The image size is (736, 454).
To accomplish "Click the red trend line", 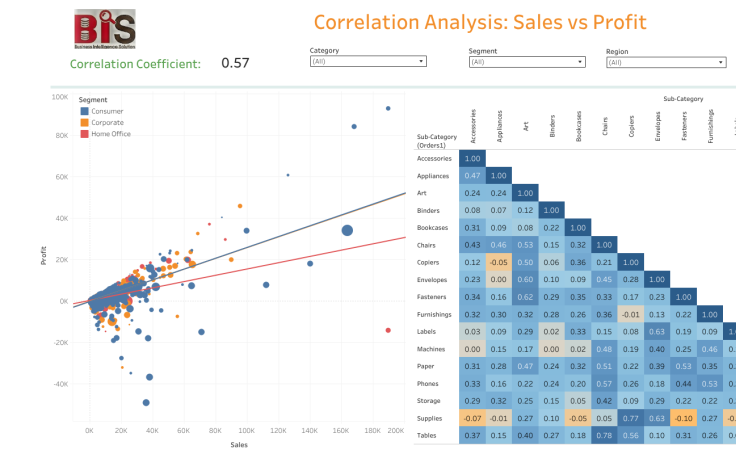I will [300, 259].
